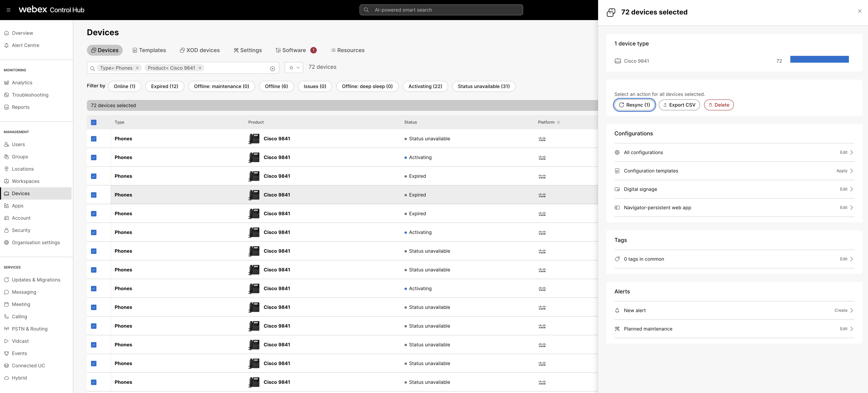Click the hamburger menu icon

8,10
